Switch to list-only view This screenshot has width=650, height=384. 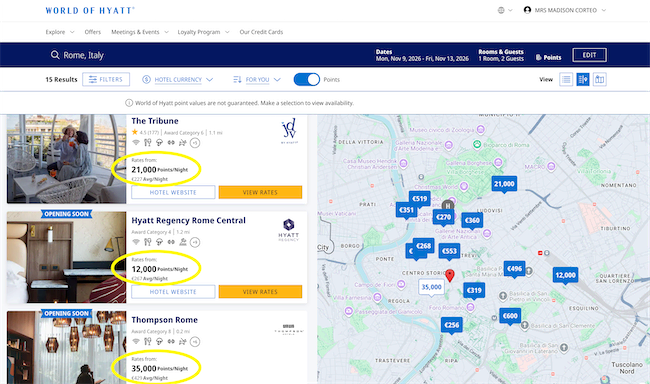click(x=566, y=79)
